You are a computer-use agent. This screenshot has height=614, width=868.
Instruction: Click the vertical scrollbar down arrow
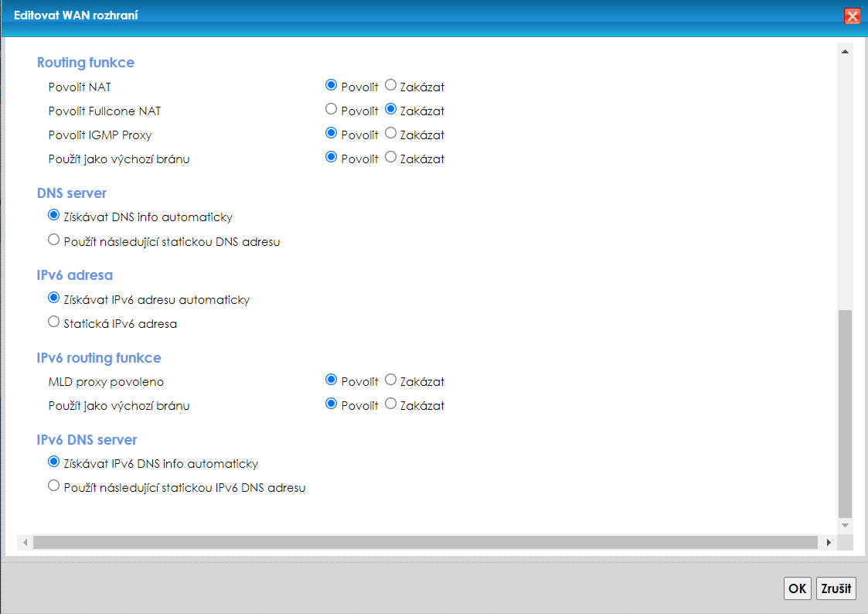pyautogui.click(x=845, y=525)
